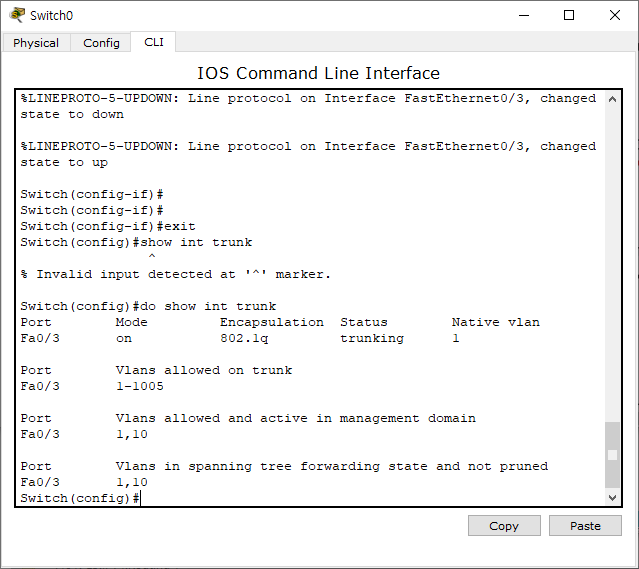Viewport: 639px width, 569px height.
Task: Click the 'IOS Command Line Interface' title
Action: pyautogui.click(x=319, y=73)
